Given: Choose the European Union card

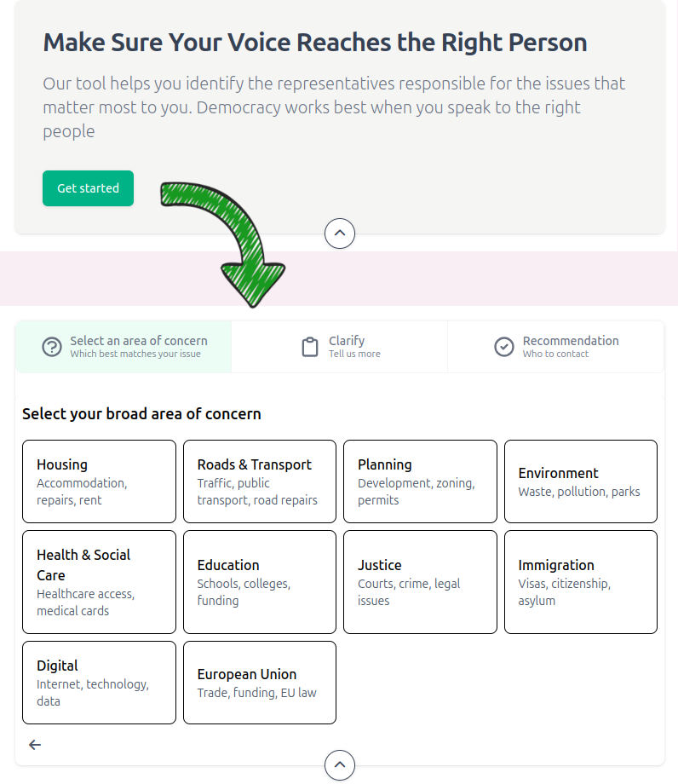Looking at the screenshot, I should [x=260, y=683].
